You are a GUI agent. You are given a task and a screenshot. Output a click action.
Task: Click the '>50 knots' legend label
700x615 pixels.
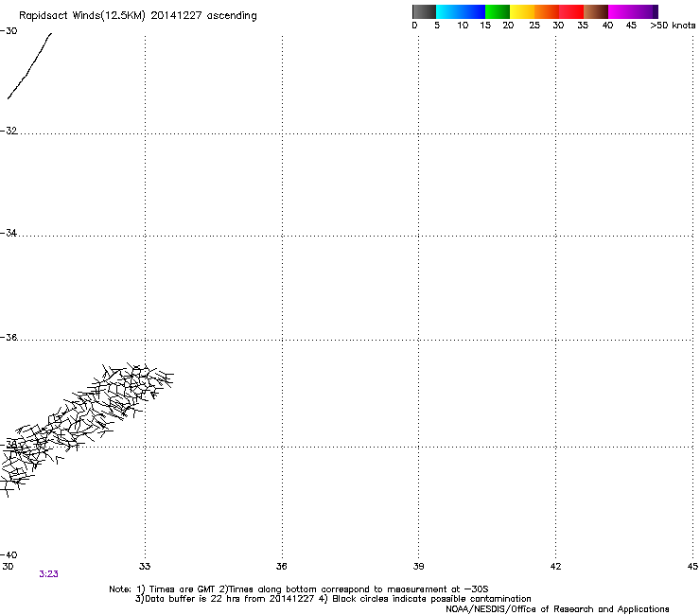point(673,26)
